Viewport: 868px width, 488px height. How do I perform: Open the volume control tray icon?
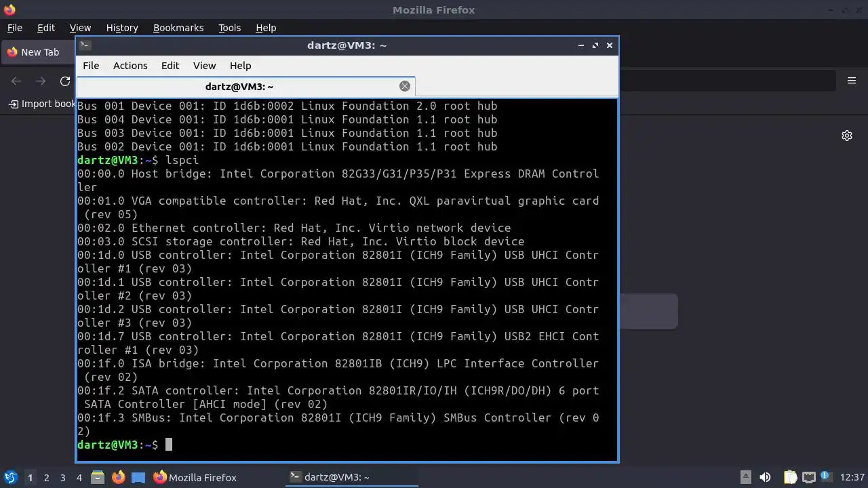pyautogui.click(x=765, y=477)
